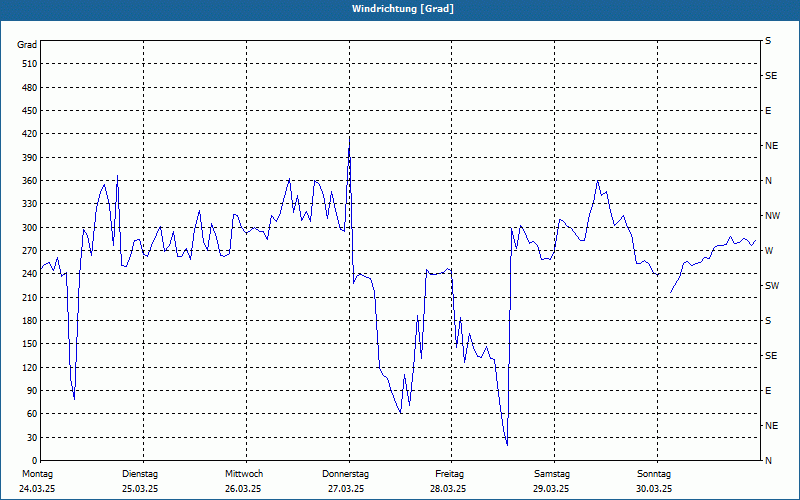Click the lowest dip on Friday's line
Image resolution: width=800 pixels, height=500 pixels.
(507, 445)
